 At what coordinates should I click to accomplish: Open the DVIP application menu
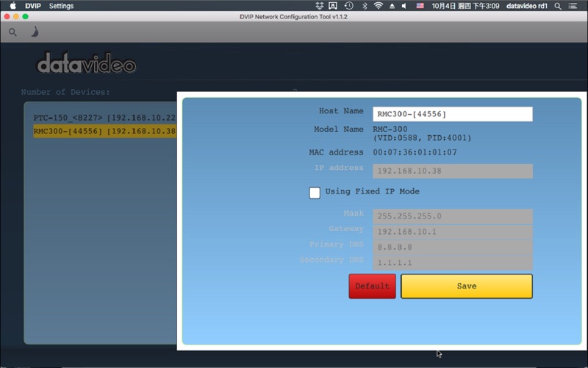[33, 6]
